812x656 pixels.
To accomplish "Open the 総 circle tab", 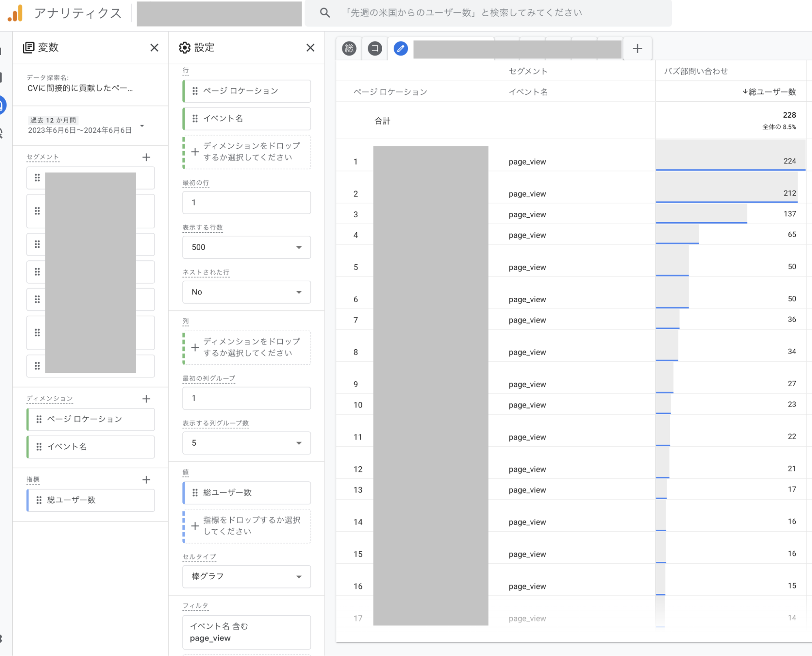I will [349, 49].
